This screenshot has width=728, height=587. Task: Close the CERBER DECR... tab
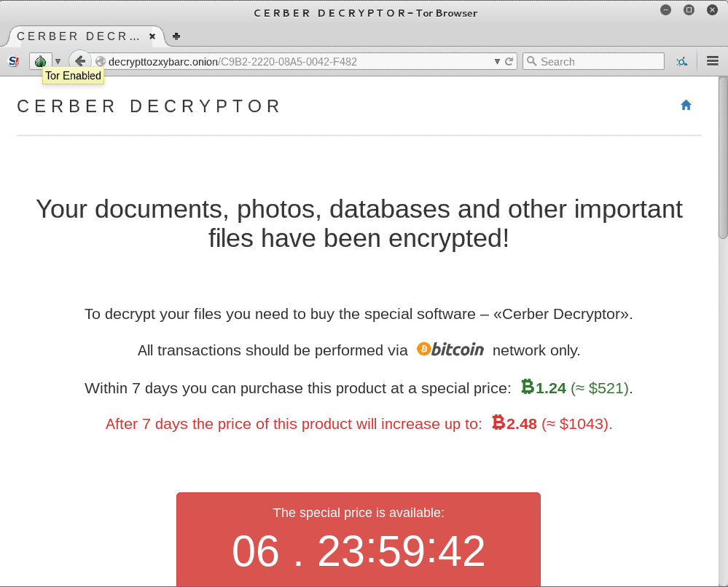coord(152,36)
